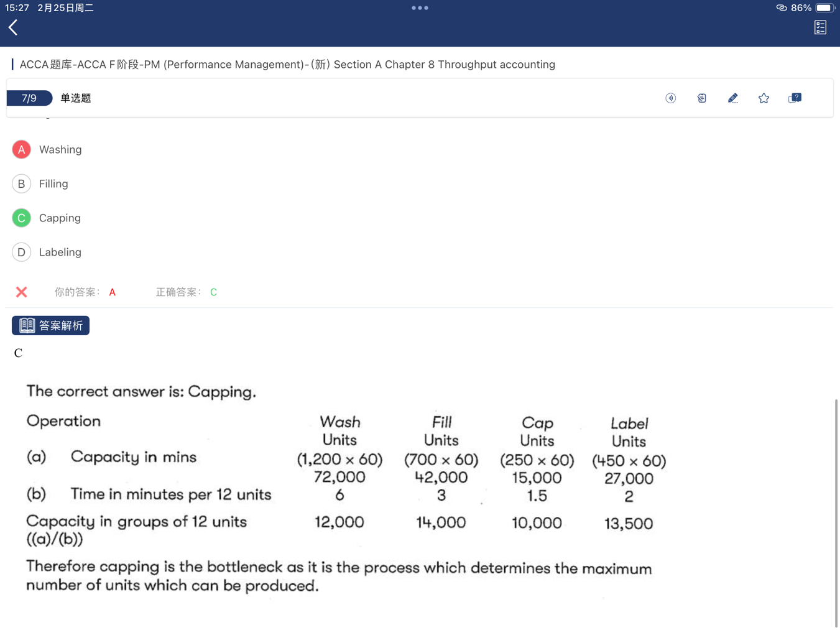
Task: Tap the battery indicator in status bar
Action: pyautogui.click(x=824, y=8)
